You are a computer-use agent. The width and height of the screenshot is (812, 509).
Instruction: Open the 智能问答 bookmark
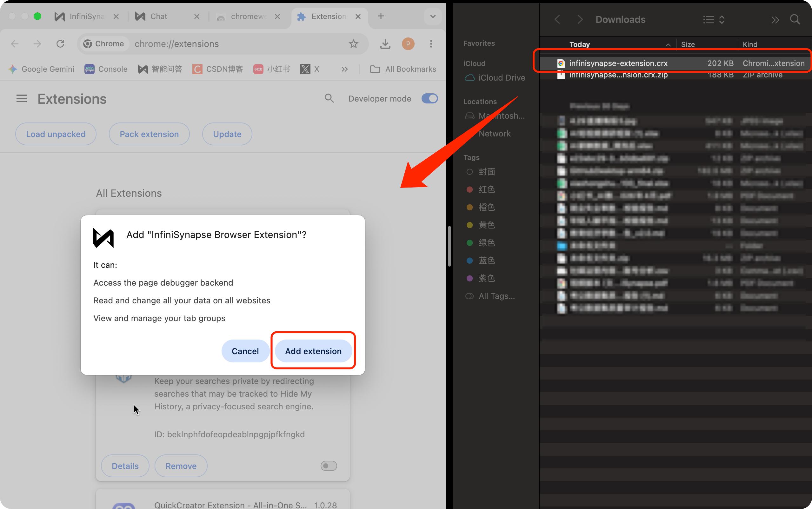coord(160,69)
